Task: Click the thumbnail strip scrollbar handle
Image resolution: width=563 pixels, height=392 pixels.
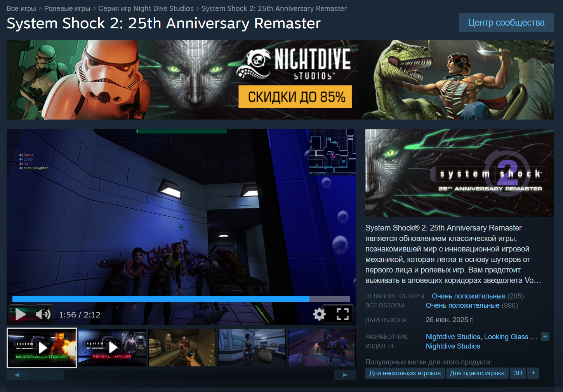Action: pos(47,375)
